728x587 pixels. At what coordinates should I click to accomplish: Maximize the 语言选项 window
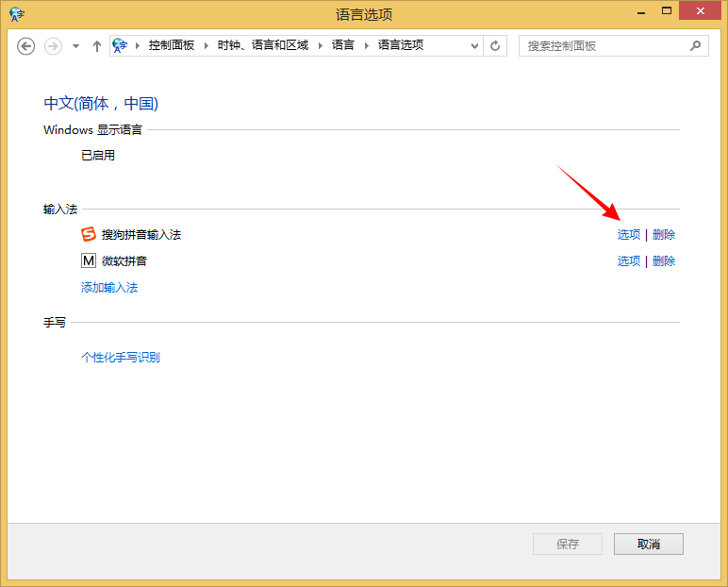[x=667, y=10]
